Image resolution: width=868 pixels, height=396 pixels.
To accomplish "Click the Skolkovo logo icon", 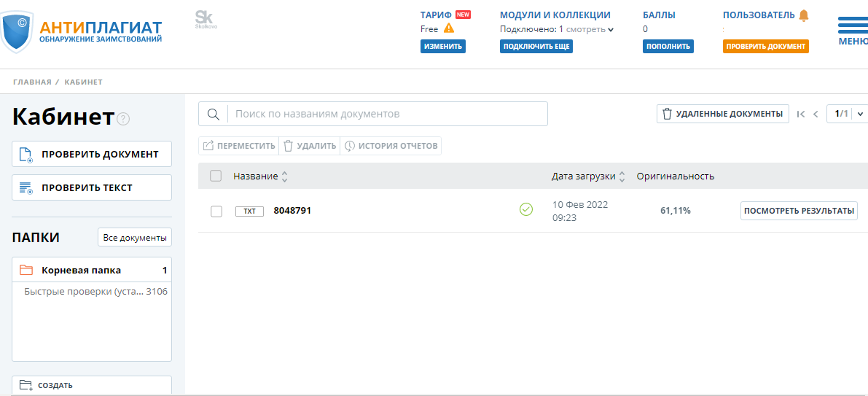I will tap(206, 19).
